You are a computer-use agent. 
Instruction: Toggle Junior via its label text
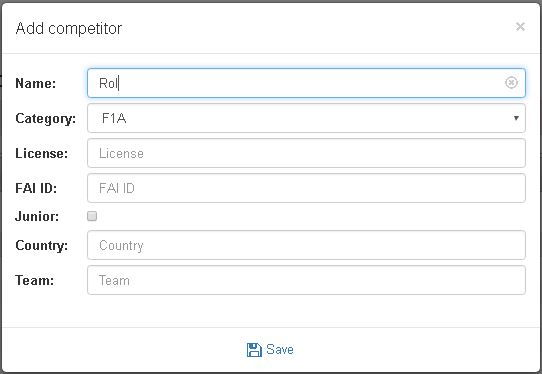click(37, 217)
